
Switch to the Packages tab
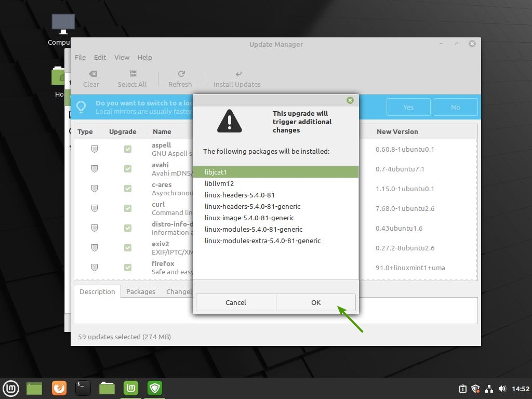(141, 291)
